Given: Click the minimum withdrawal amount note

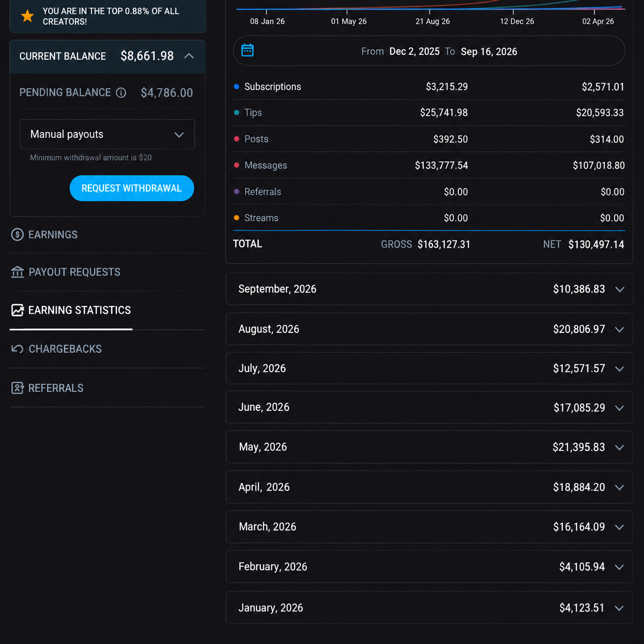Looking at the screenshot, I should pyautogui.click(x=91, y=158).
